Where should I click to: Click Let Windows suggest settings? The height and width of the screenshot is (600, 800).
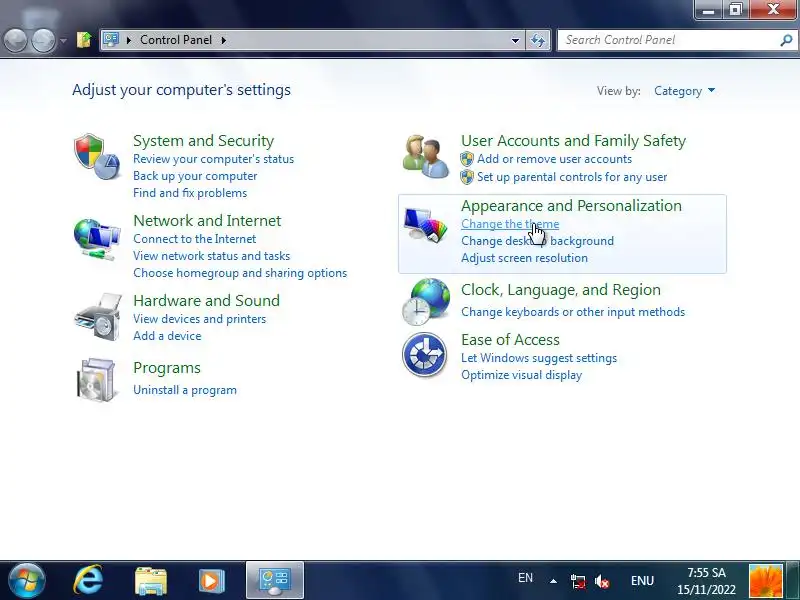(x=539, y=358)
